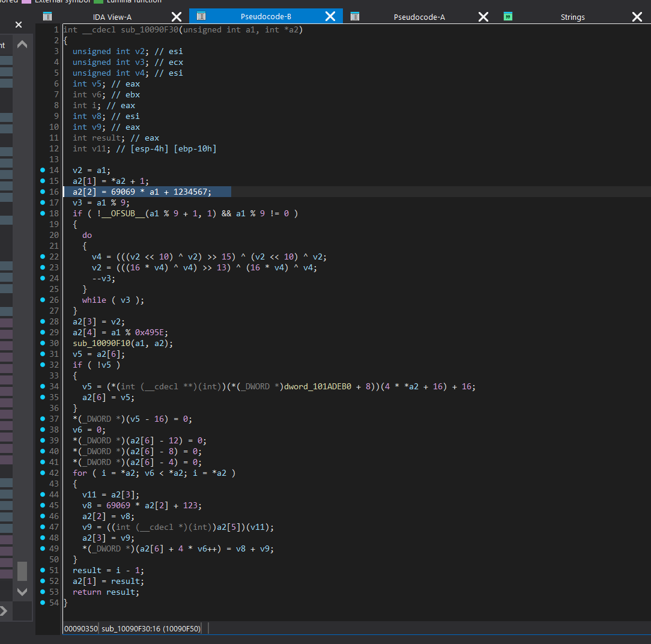Click the 'while' keyword on line 26
The width and height of the screenshot is (651, 644).
click(94, 300)
